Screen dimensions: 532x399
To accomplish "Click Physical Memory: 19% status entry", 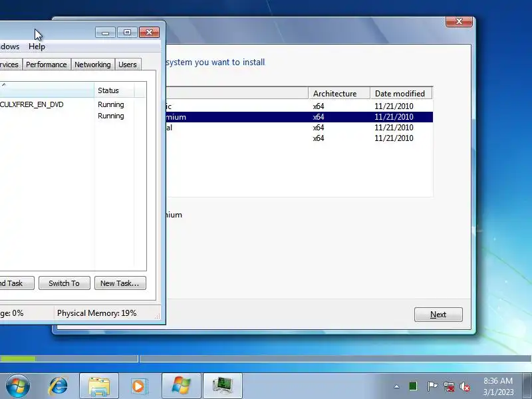I will [x=96, y=313].
